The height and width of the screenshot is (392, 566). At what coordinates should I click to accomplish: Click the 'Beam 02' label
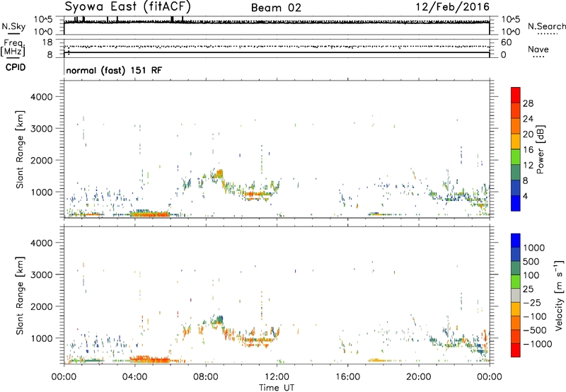click(x=276, y=8)
